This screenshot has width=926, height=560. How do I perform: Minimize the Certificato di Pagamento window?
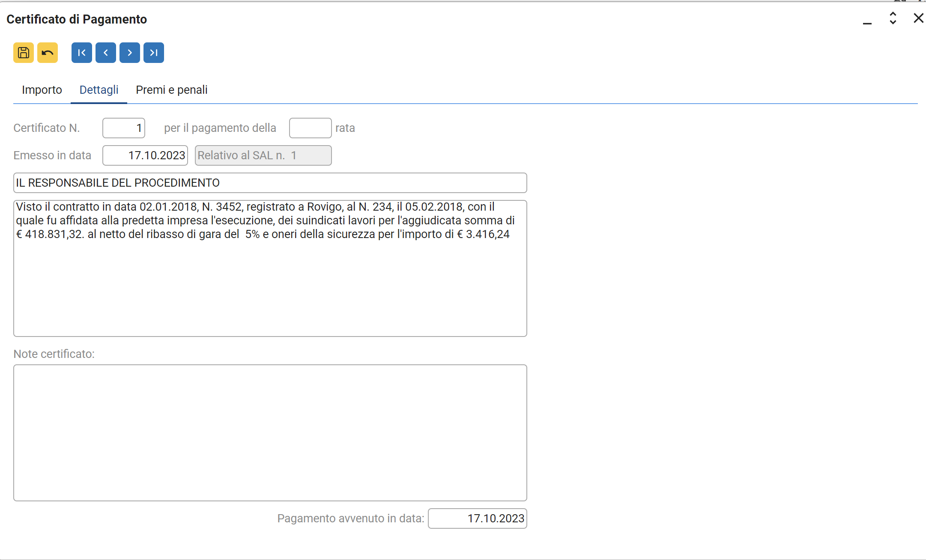(867, 19)
